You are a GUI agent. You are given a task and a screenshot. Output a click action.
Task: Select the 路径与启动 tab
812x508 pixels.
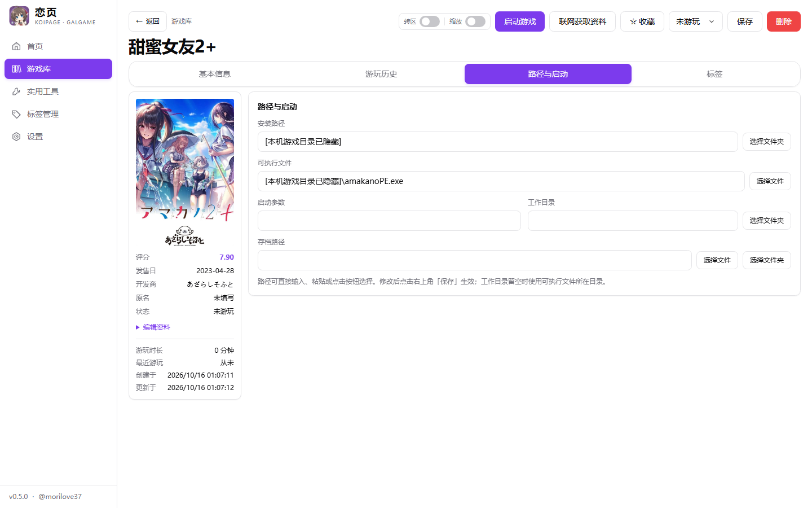pyautogui.click(x=548, y=74)
